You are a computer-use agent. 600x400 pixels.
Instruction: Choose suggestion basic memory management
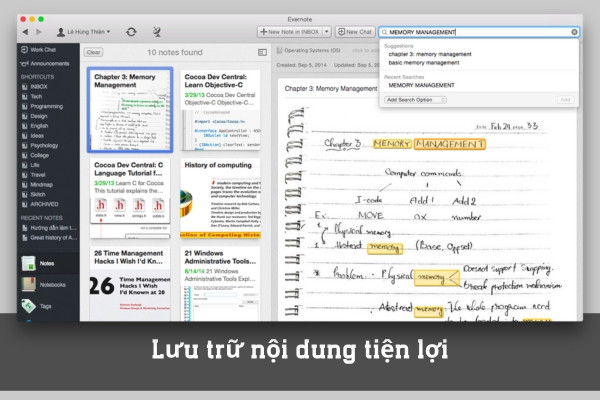pos(424,63)
